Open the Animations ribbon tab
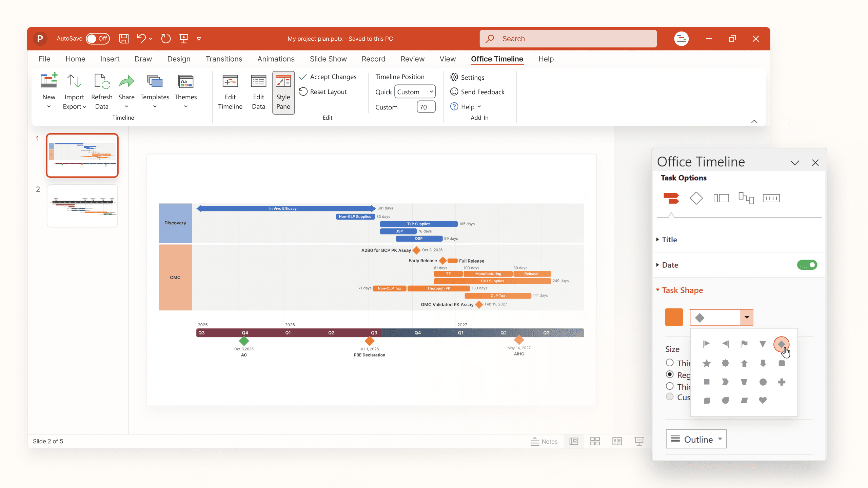 coord(276,59)
